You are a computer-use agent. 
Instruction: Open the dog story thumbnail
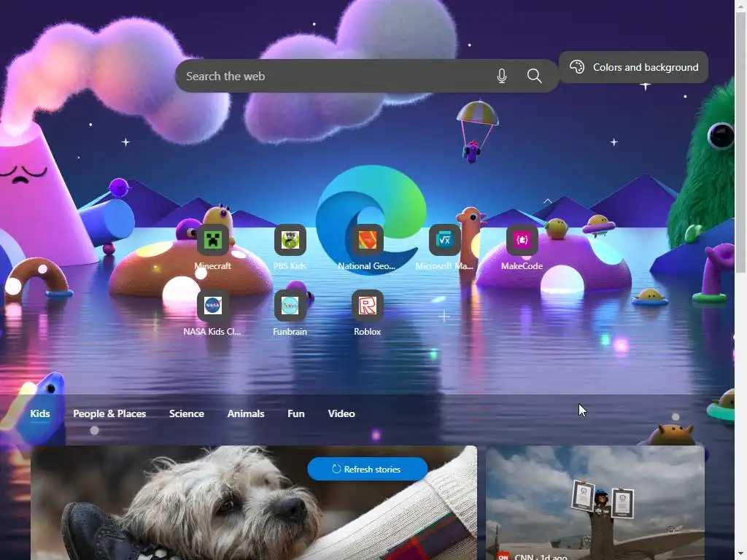254,503
